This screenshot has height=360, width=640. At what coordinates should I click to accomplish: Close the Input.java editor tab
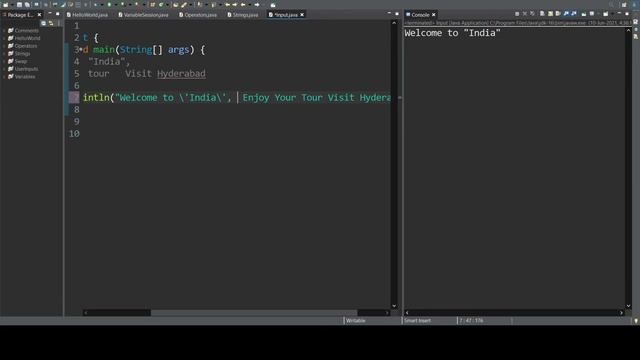[302, 15]
